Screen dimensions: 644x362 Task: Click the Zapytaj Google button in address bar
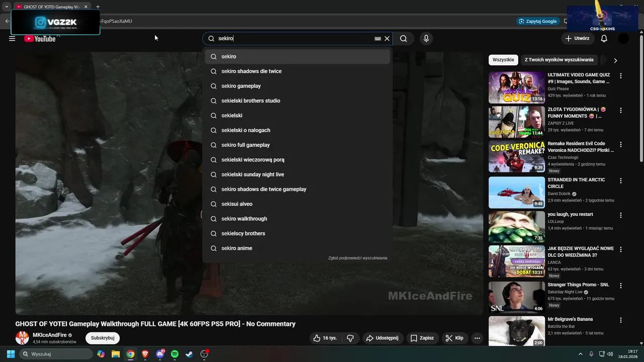pos(537,21)
